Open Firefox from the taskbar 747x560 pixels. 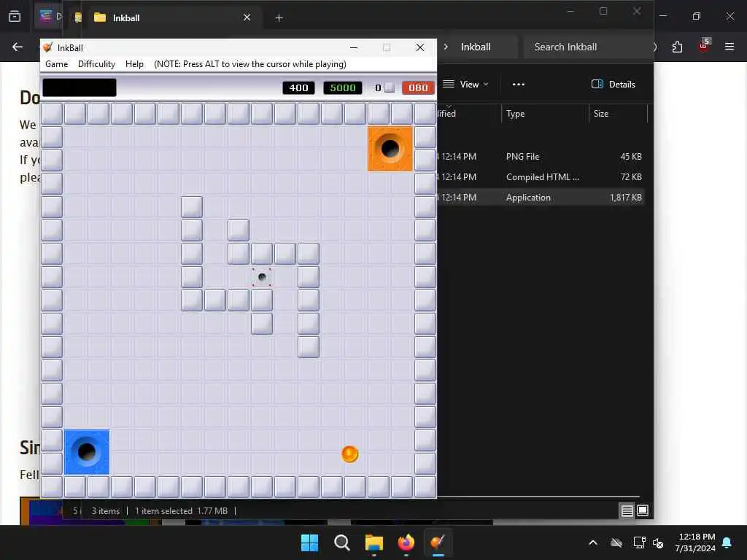[x=406, y=542]
